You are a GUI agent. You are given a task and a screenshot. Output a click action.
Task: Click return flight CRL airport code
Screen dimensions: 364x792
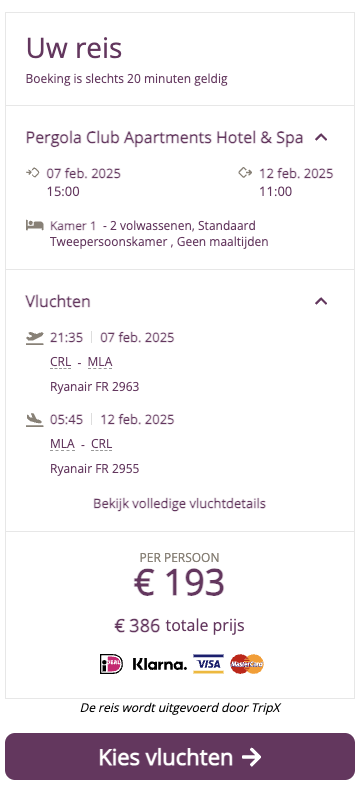(101, 444)
